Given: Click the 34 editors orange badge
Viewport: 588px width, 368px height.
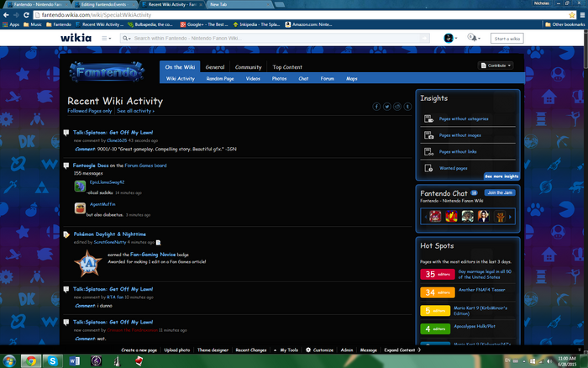Looking at the screenshot, I should (x=438, y=292).
